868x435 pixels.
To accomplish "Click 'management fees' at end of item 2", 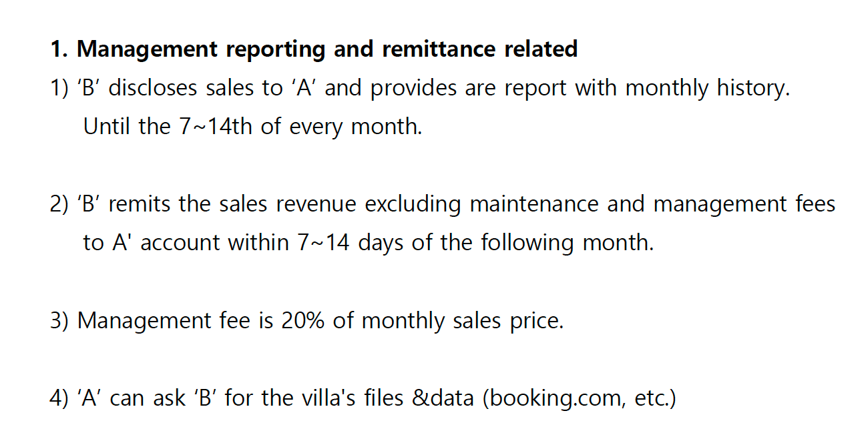I will click(x=744, y=203).
